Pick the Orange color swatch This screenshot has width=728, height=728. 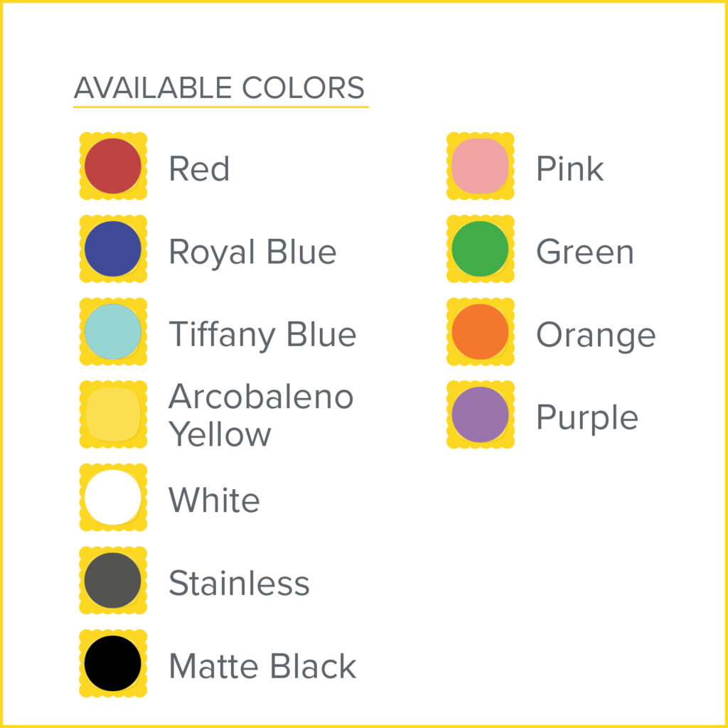[x=480, y=332]
